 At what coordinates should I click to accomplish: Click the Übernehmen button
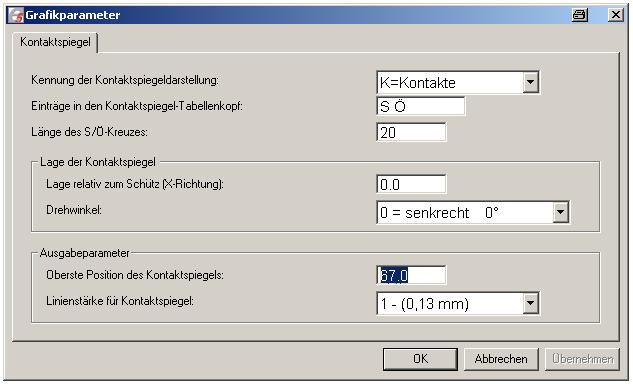[x=583, y=359]
